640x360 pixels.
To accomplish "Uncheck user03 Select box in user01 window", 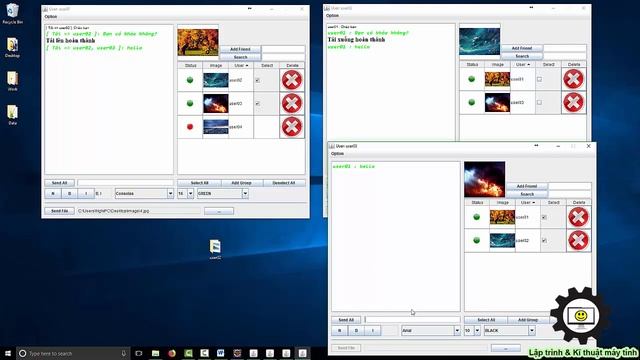I will click(x=258, y=104).
